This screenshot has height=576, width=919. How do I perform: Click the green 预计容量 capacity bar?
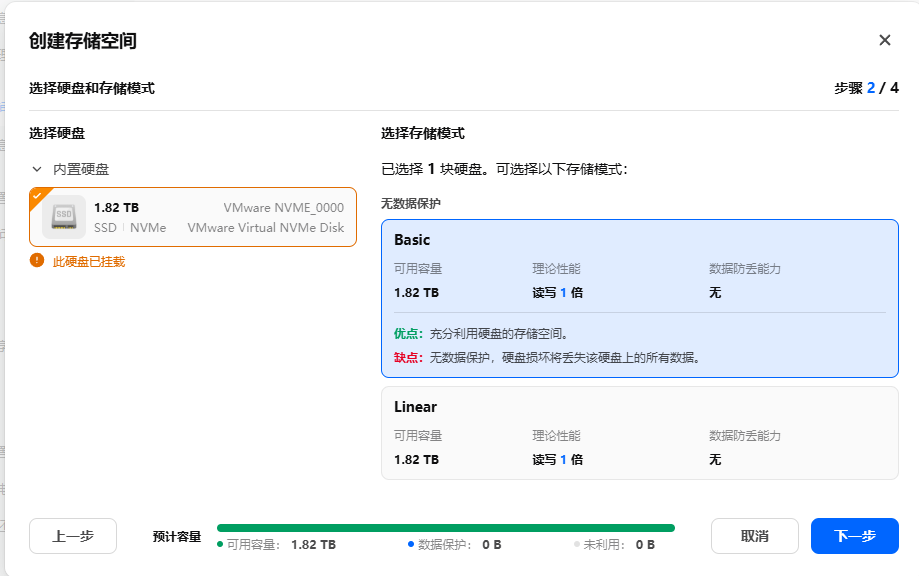[445, 528]
